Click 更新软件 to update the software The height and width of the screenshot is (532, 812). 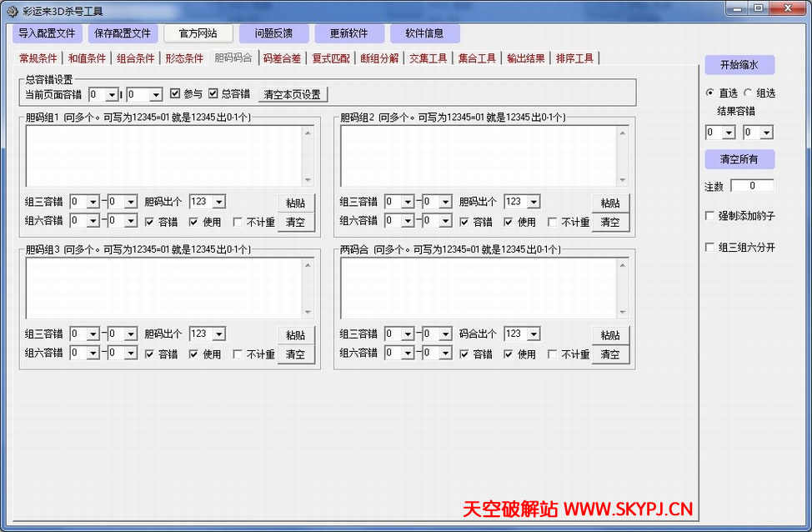[x=349, y=33]
